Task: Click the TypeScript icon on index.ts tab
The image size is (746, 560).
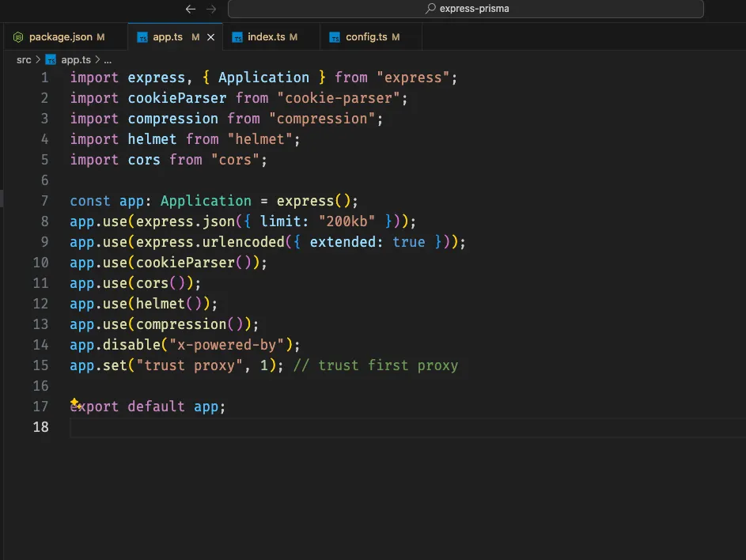Action: 237,37
